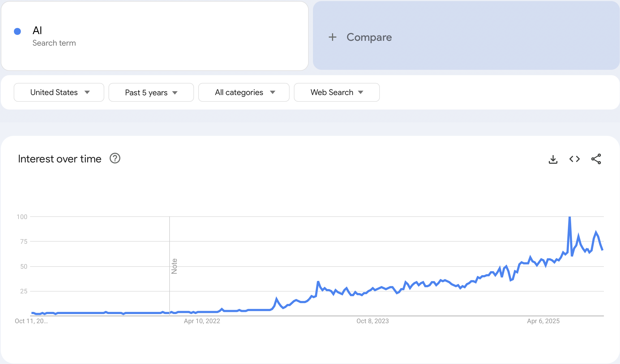
Task: Click the plus icon beside Compare
Action: click(333, 37)
